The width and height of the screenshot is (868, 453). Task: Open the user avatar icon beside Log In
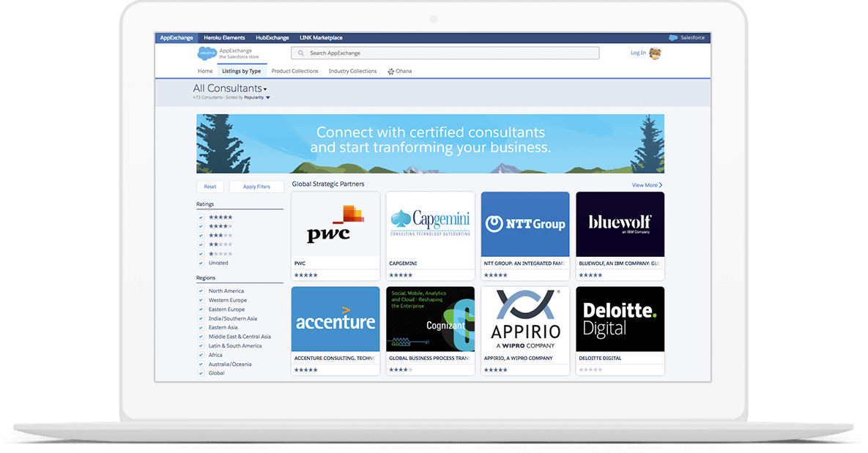click(655, 53)
